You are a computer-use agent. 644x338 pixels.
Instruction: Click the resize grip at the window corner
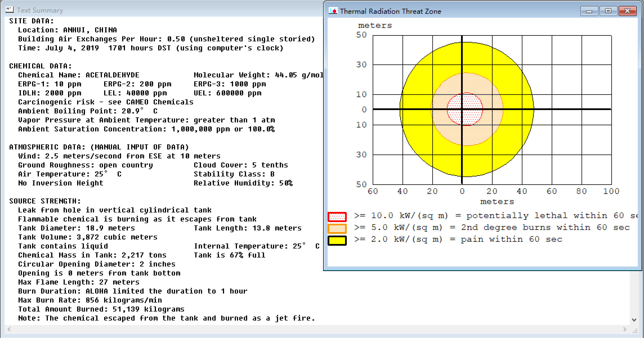[635, 331]
